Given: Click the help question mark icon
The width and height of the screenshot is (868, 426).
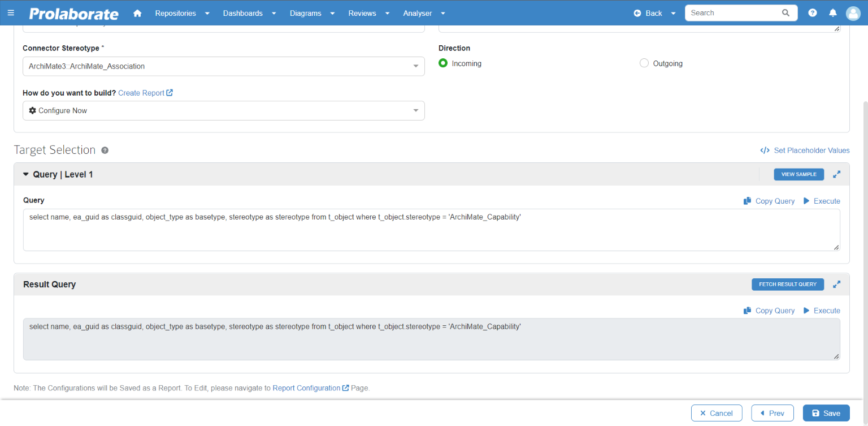Looking at the screenshot, I should (812, 12).
